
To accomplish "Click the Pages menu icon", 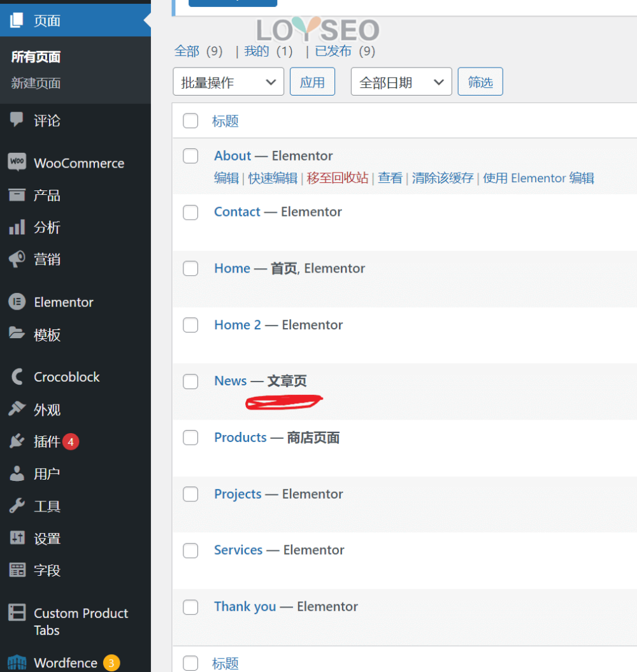I will (x=17, y=20).
